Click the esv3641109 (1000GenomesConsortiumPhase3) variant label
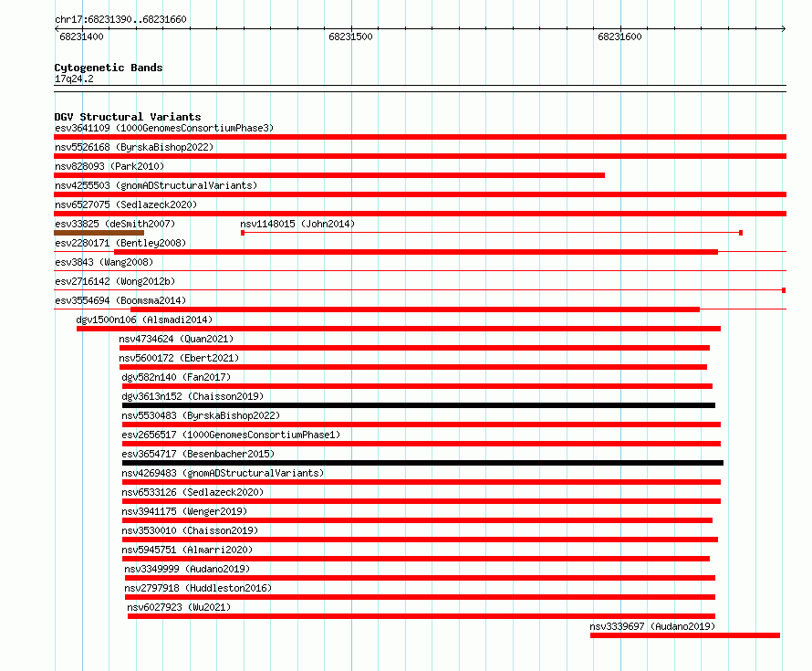 (164, 128)
